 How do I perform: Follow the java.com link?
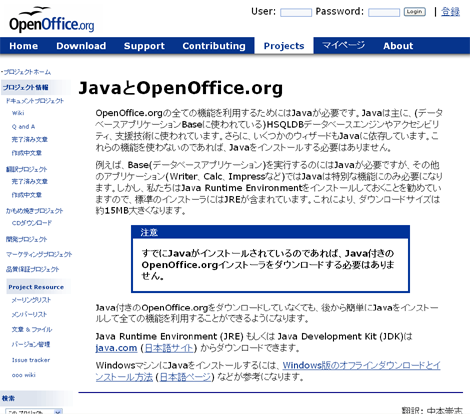pos(116,348)
